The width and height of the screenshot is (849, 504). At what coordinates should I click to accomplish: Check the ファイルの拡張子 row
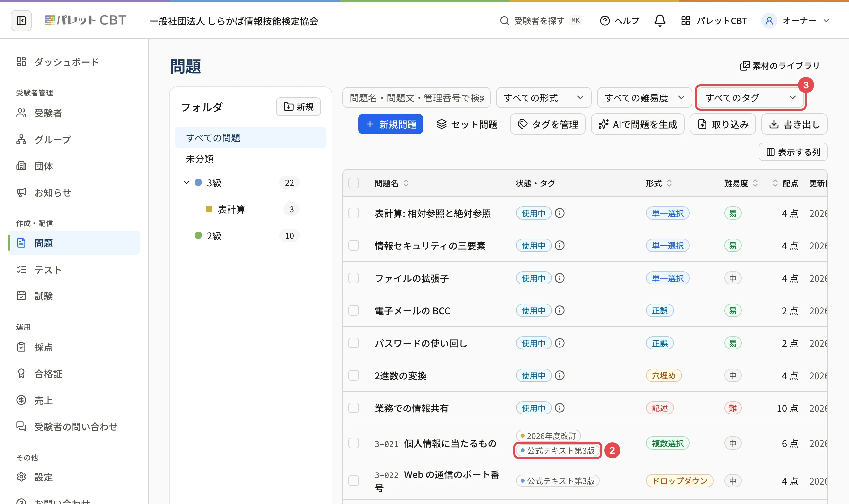pyautogui.click(x=354, y=278)
